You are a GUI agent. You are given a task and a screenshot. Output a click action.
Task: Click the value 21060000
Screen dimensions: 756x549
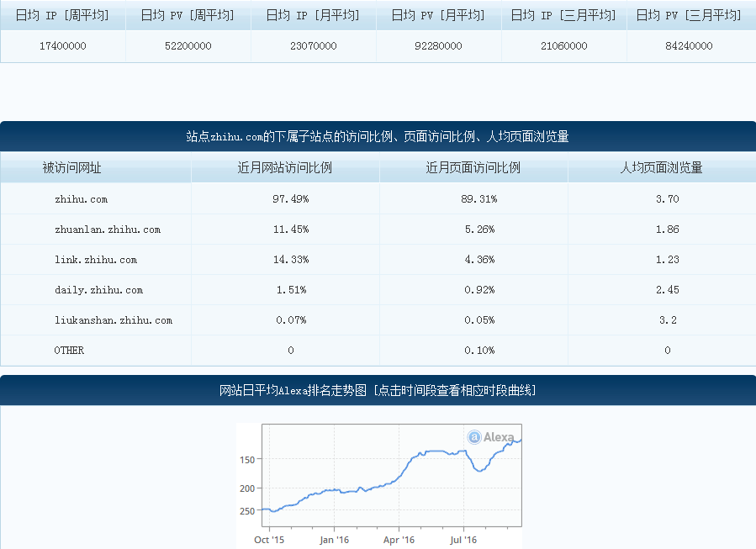coord(563,45)
